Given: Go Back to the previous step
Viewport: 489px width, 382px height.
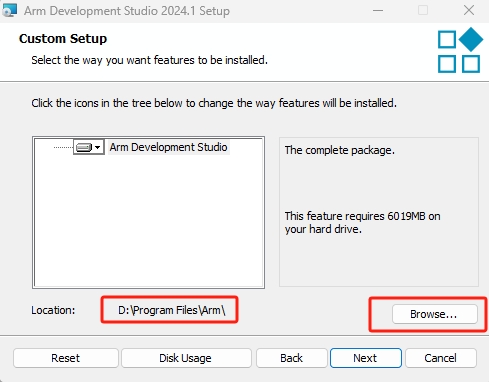Looking at the screenshot, I should pos(292,358).
